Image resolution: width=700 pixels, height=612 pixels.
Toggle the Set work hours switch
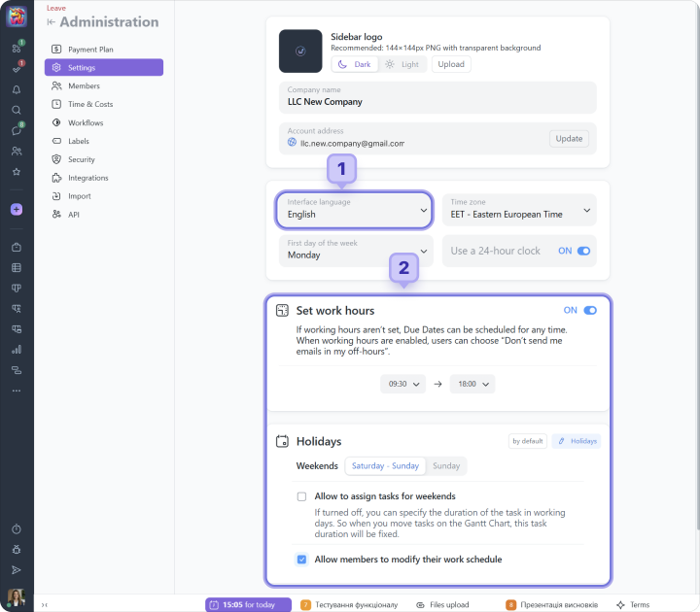(x=589, y=311)
